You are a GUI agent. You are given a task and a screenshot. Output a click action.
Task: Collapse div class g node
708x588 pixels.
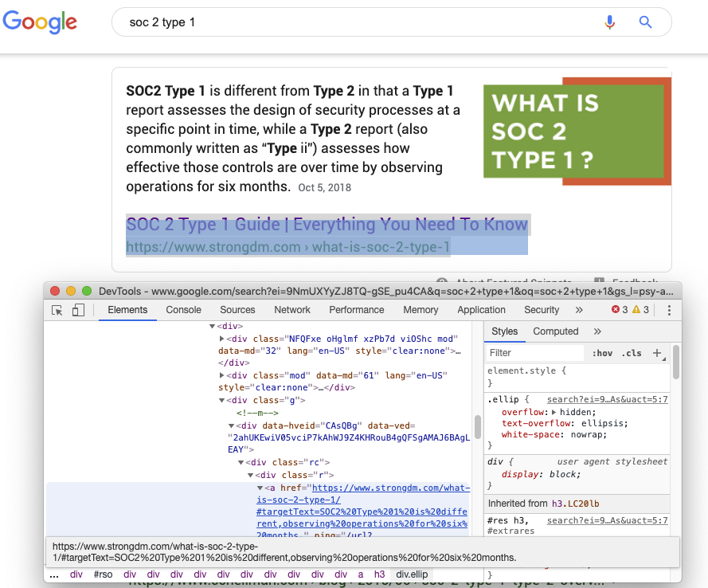221,401
